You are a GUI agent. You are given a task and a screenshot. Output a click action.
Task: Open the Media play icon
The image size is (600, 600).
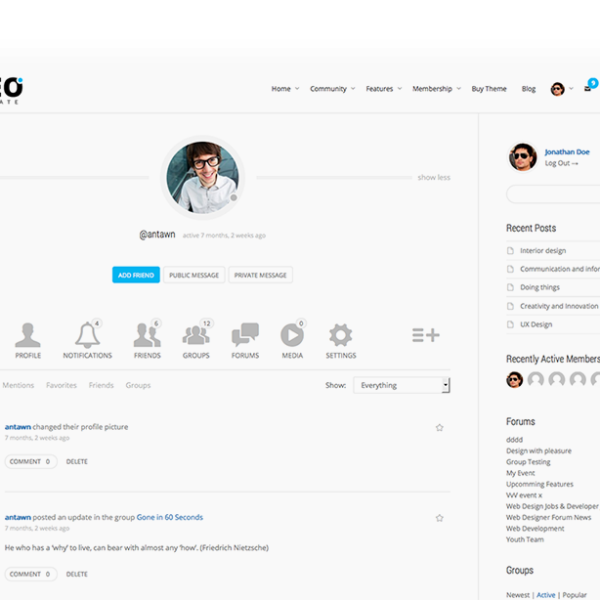click(292, 336)
